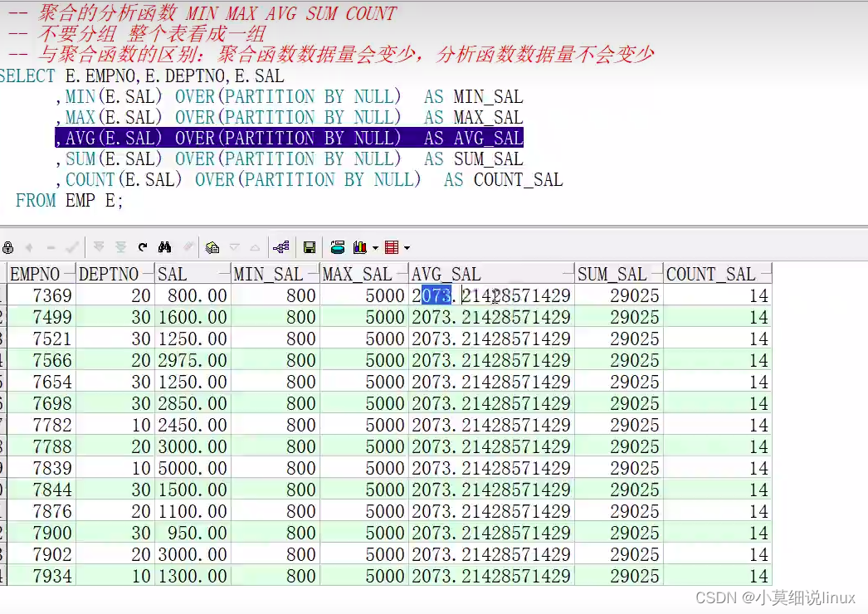Open find with the binoculars icon
Image resolution: width=868 pixels, height=614 pixels.
pyautogui.click(x=164, y=247)
